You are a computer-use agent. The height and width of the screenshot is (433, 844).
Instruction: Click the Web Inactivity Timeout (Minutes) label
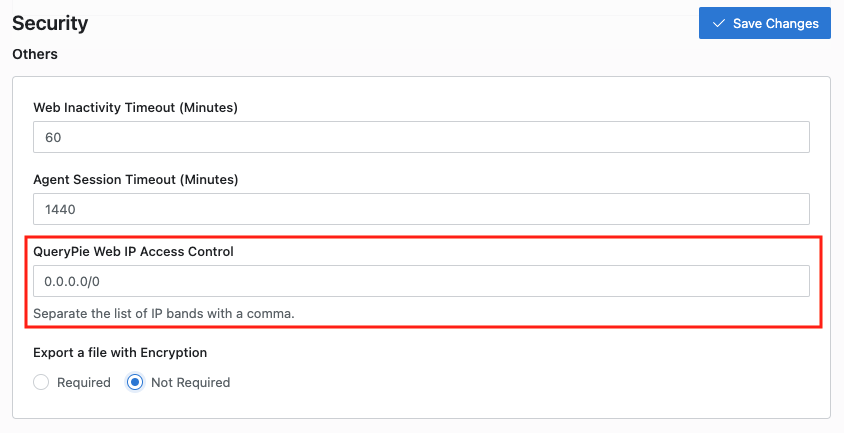(x=136, y=108)
